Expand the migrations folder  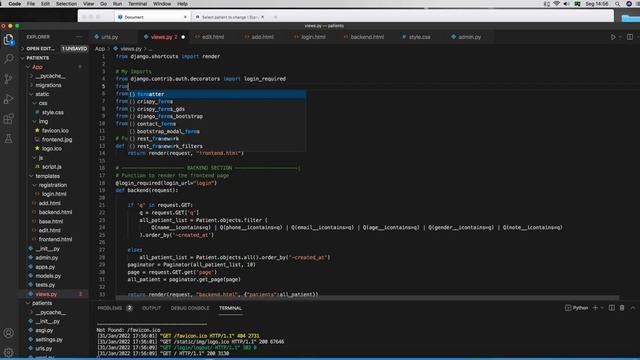pos(48,85)
